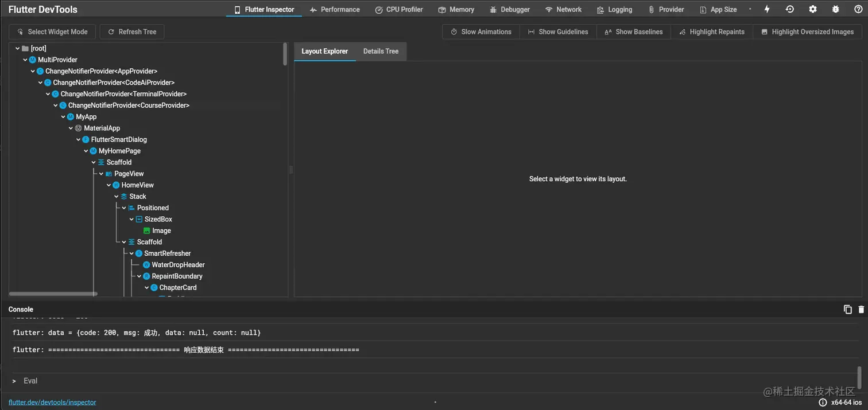Toggle Highlight Oversized Images
This screenshot has height=410, width=868.
pos(807,32)
